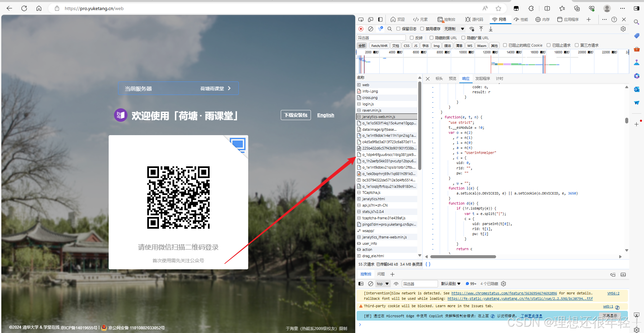Click the request list scroll-down arrow
The width and height of the screenshot is (644, 333).
[420, 256]
